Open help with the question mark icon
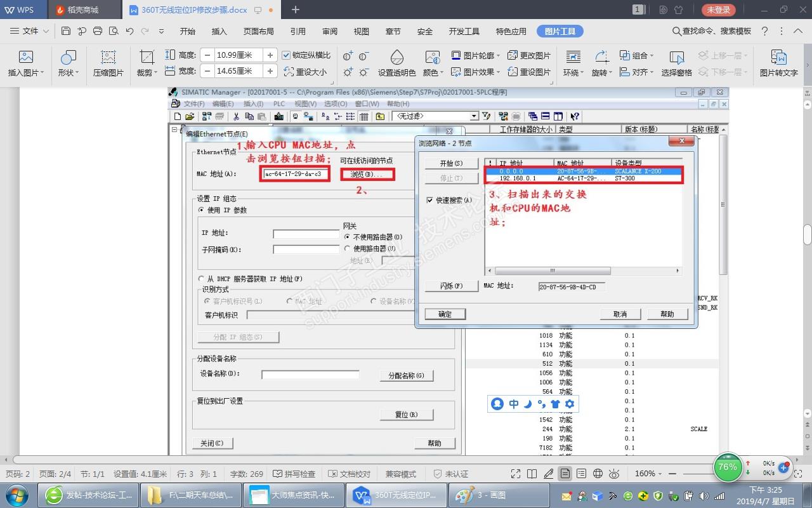This screenshot has width=812, height=508. coord(765,31)
